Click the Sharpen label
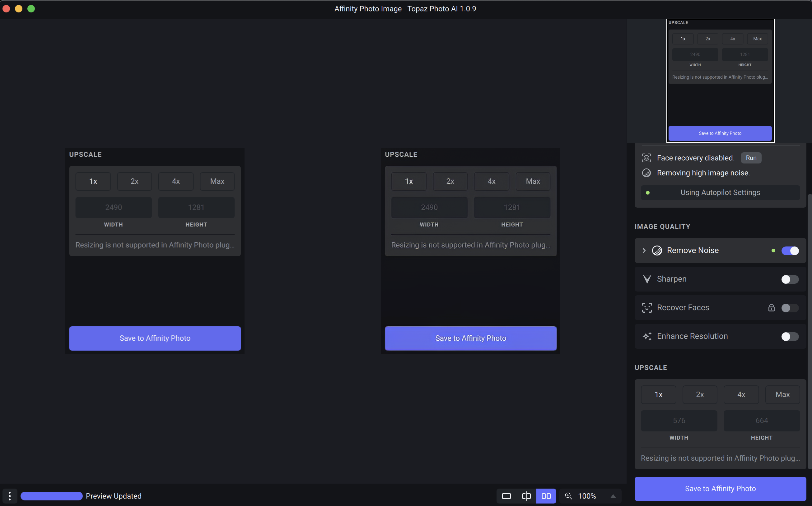812x506 pixels. [x=671, y=279]
